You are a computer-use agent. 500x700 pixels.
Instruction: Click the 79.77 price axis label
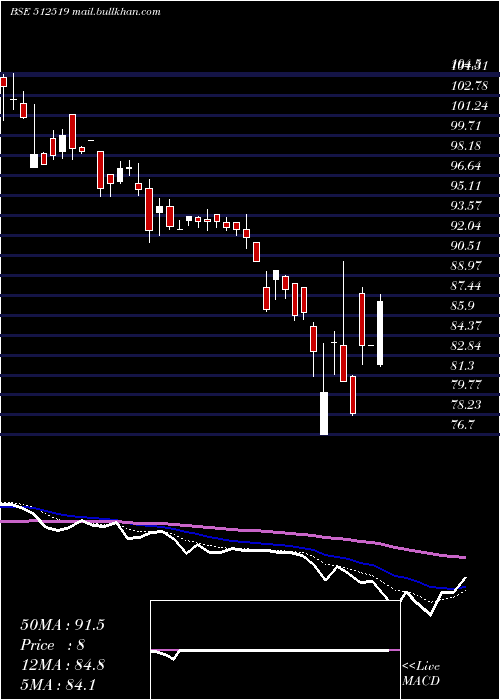[467, 385]
